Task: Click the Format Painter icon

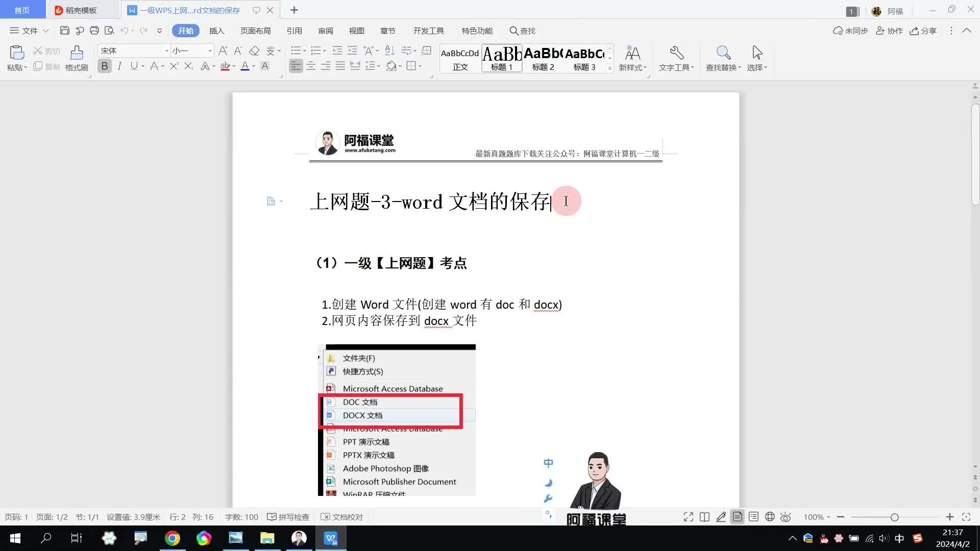Action: [77, 53]
